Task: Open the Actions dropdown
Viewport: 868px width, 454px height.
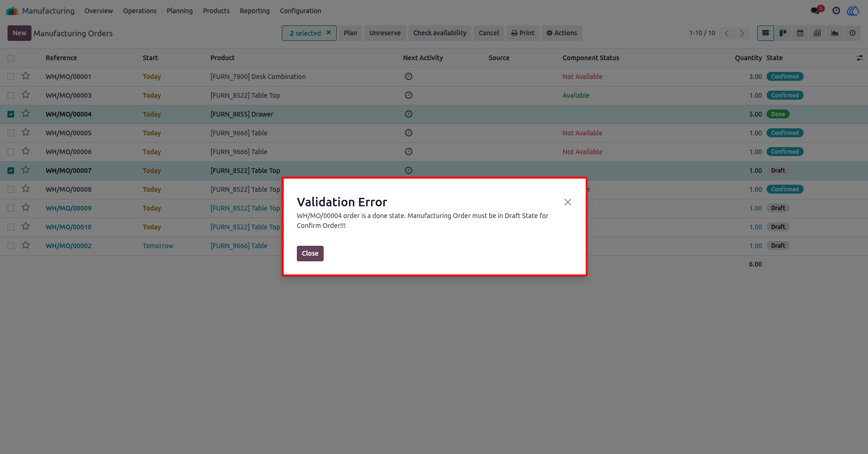Action: [x=562, y=33]
